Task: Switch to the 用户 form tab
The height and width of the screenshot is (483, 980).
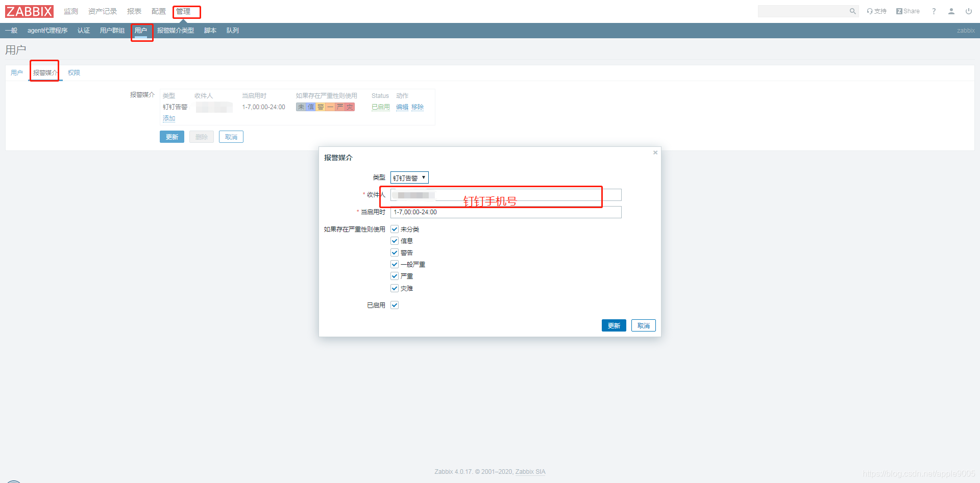Action: 17,73
